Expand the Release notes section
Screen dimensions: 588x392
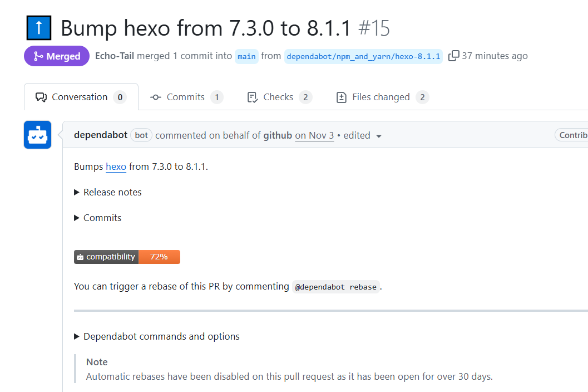coord(108,192)
